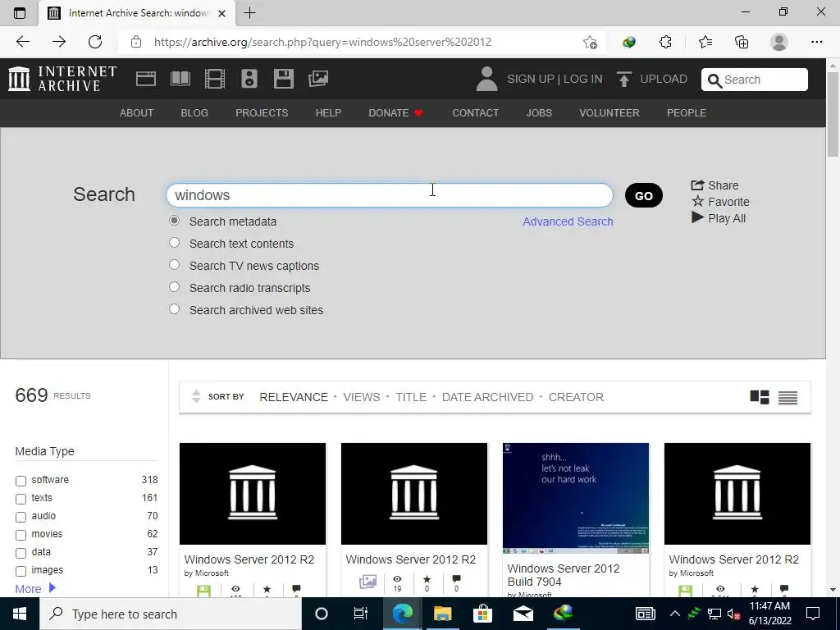The image size is (840, 630).
Task: Select the Search radio transcripts radio option
Action: pos(174,286)
